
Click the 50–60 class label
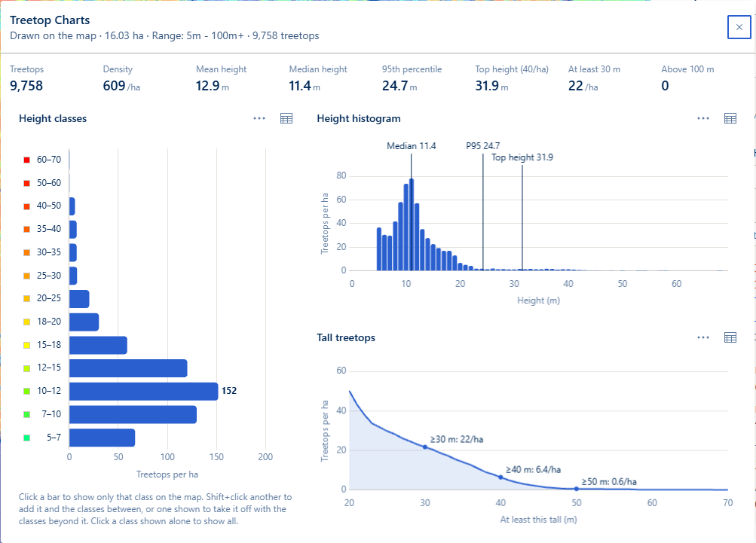(x=49, y=182)
